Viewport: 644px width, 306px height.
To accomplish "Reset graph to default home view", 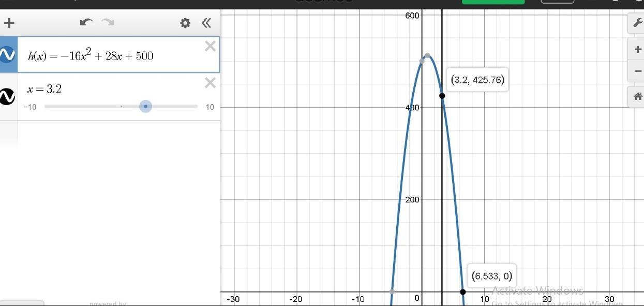I will coord(637,96).
